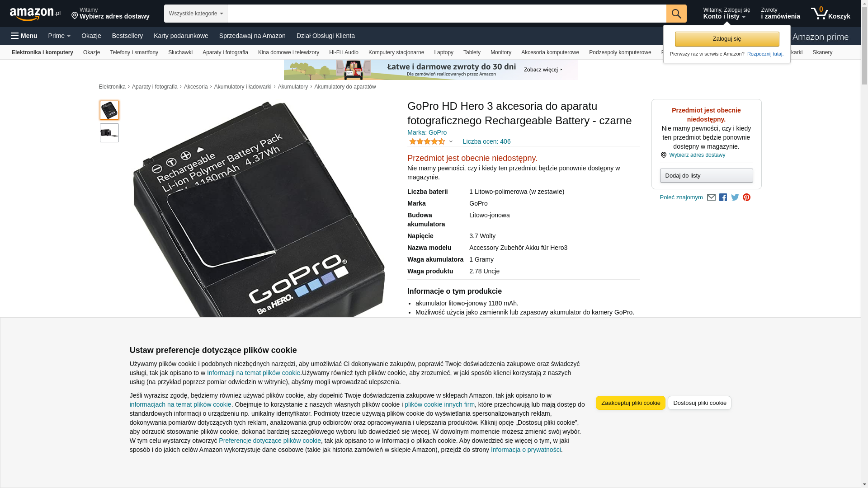Share product via email envelope icon
This screenshot has width=868, height=488.
(x=711, y=197)
